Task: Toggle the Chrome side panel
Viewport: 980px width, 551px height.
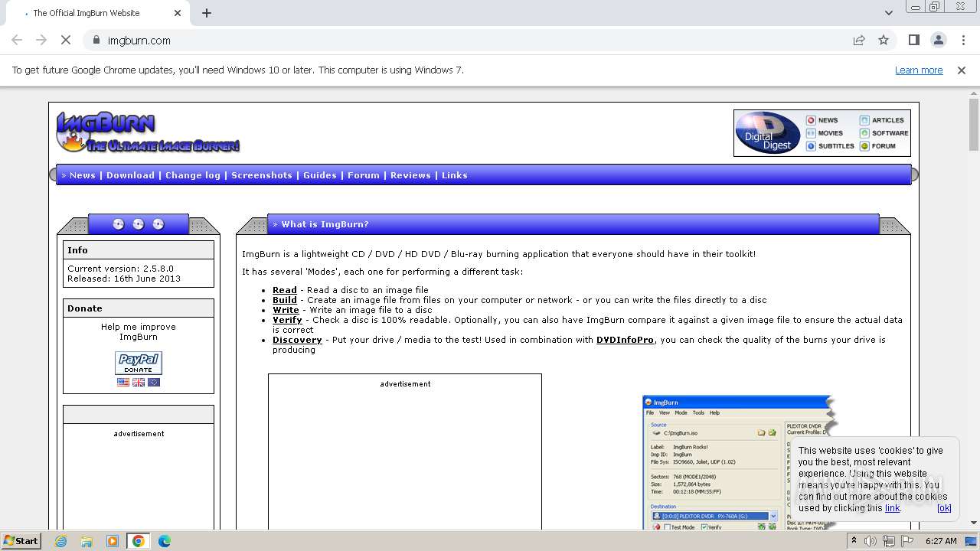Action: pos(913,40)
